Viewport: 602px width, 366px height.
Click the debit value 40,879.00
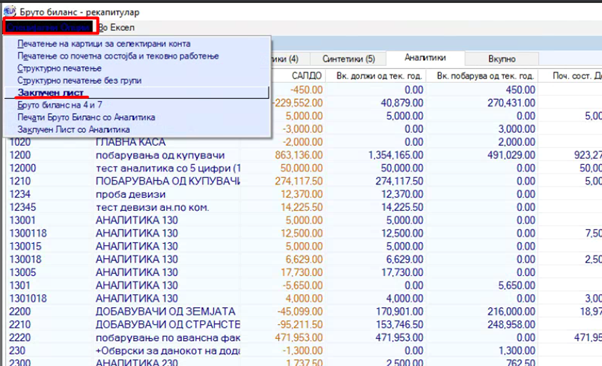402,103
